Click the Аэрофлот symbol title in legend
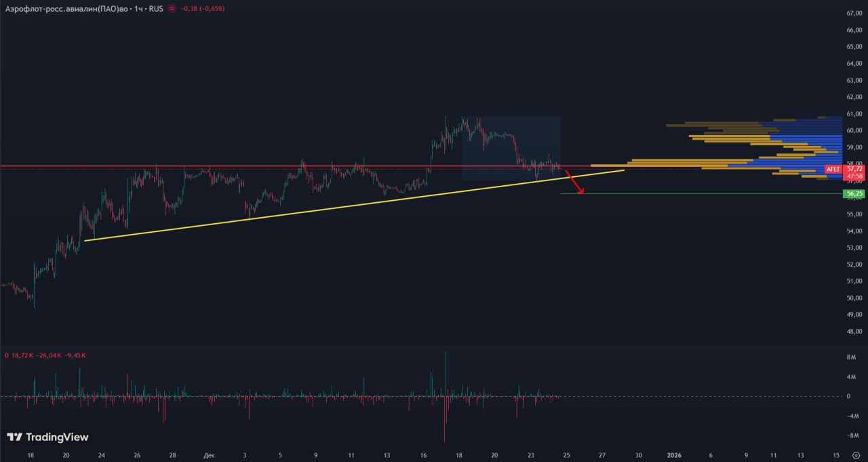 click(x=68, y=9)
